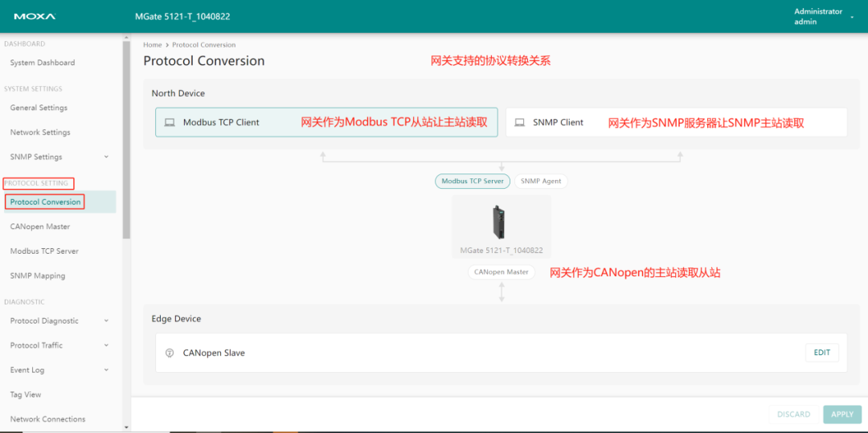Click the sidebar scroll down arrow
The width and height of the screenshot is (868, 433).
126,427
